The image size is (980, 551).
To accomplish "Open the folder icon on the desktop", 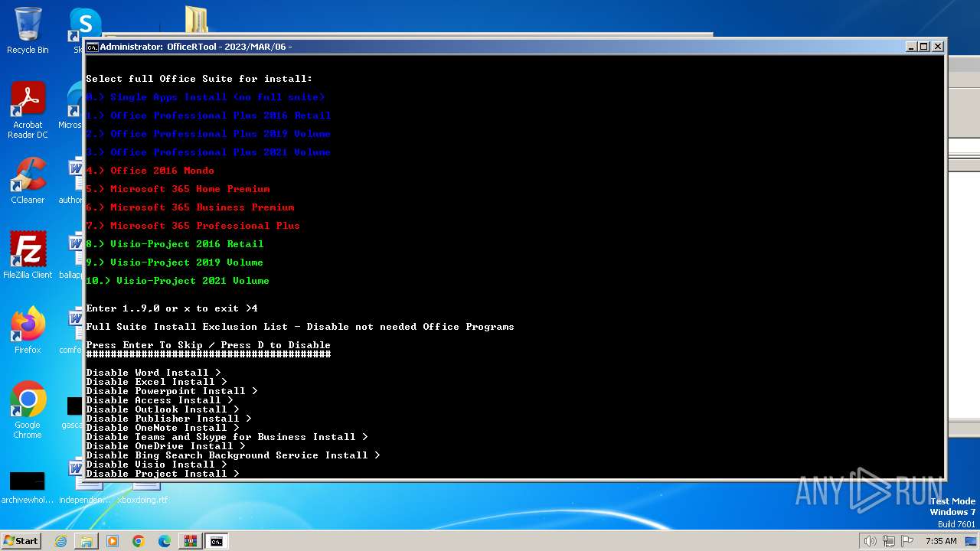I will pos(196,20).
